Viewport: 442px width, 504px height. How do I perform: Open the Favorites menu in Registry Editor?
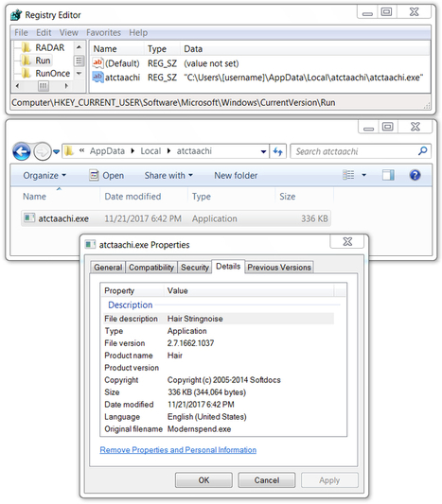coord(103,33)
